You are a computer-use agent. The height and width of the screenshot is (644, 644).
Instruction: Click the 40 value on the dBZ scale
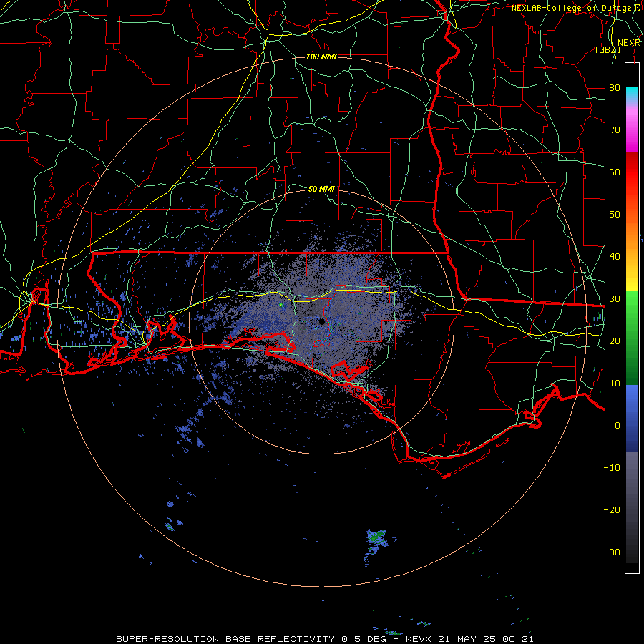[615, 257]
